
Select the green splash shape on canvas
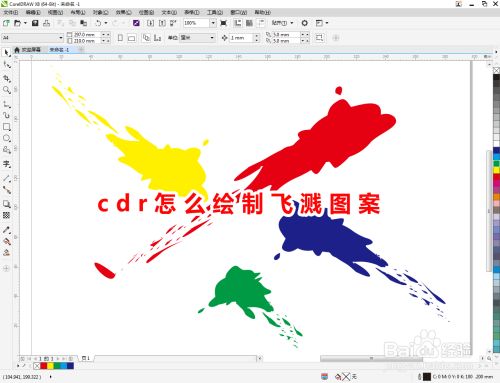pos(242,291)
